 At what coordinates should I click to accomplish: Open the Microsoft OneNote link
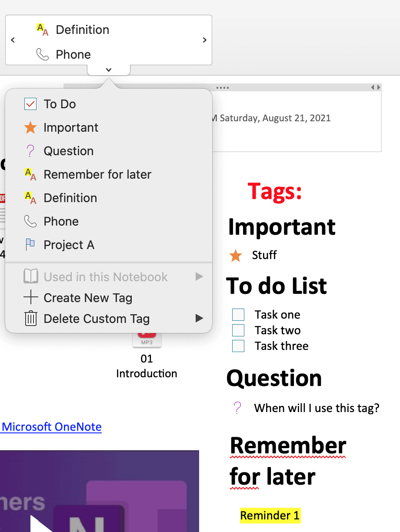pyautogui.click(x=51, y=427)
